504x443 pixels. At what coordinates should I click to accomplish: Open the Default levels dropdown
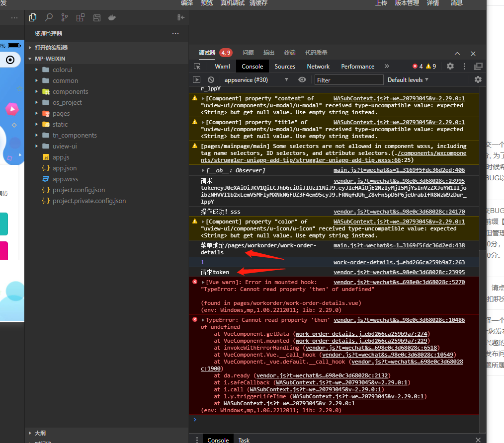408,79
